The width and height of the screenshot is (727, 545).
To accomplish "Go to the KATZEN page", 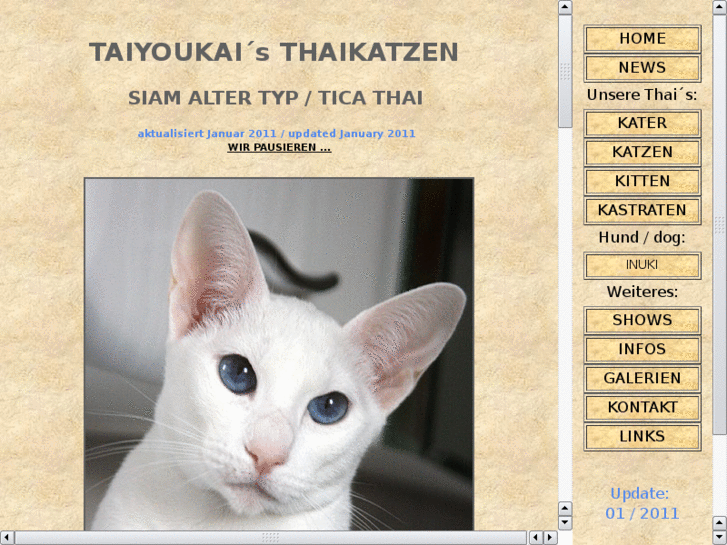I will (642, 152).
